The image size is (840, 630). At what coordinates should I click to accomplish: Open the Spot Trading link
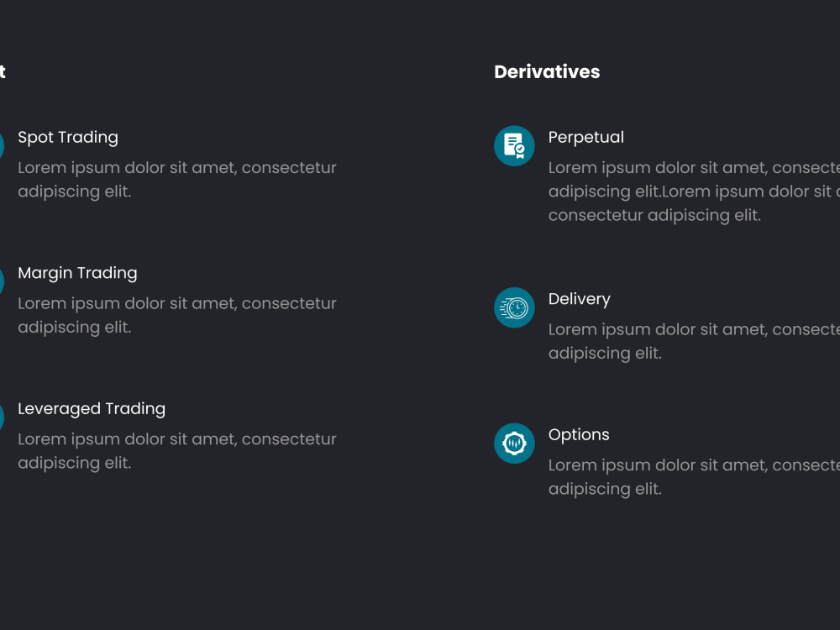pyautogui.click(x=68, y=138)
